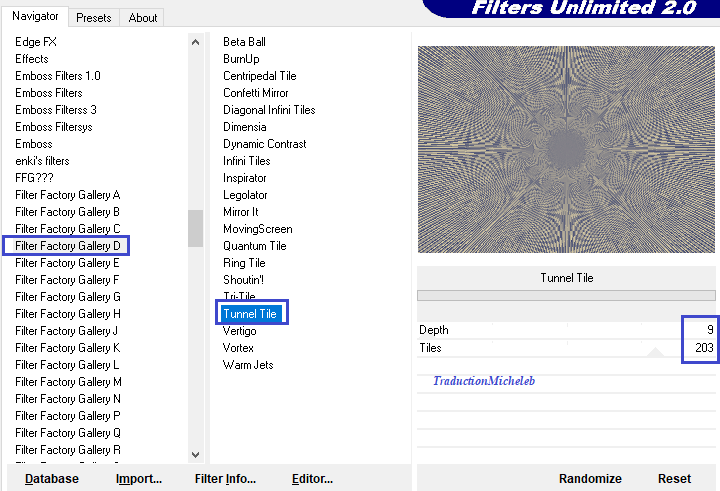Choose the Infini Tiles filter
Image resolution: width=720 pixels, height=491 pixels.
pos(247,161)
